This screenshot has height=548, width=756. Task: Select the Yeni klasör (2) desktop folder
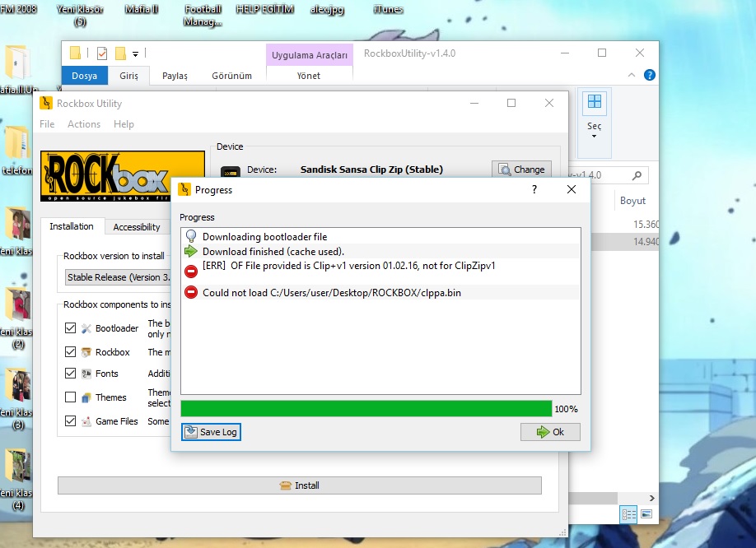tap(17, 318)
